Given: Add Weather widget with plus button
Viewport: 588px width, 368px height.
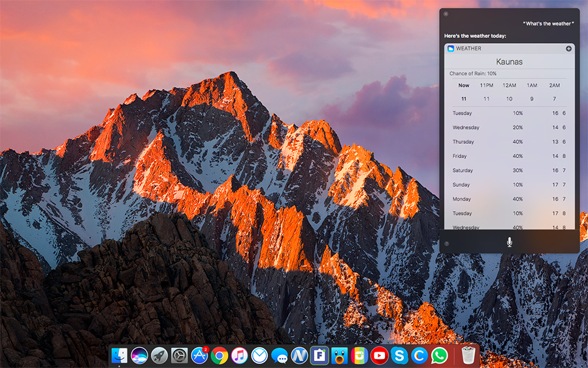Looking at the screenshot, I should click(x=568, y=48).
